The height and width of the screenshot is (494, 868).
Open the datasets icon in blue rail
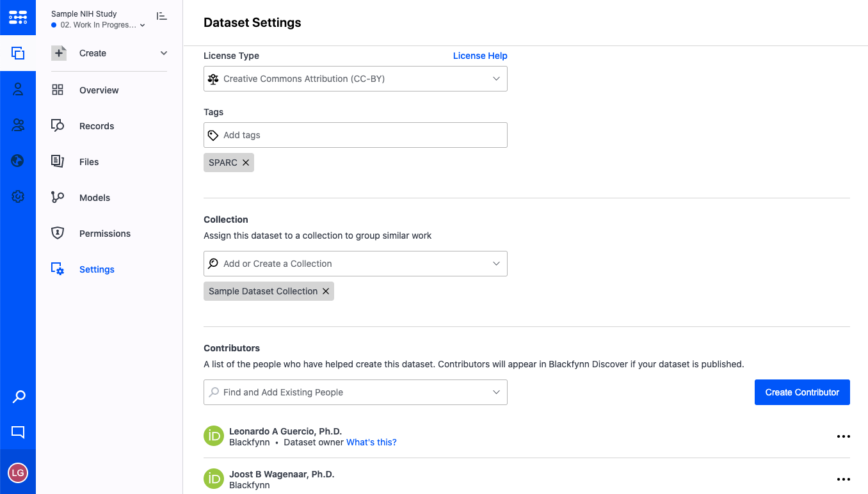(18, 54)
